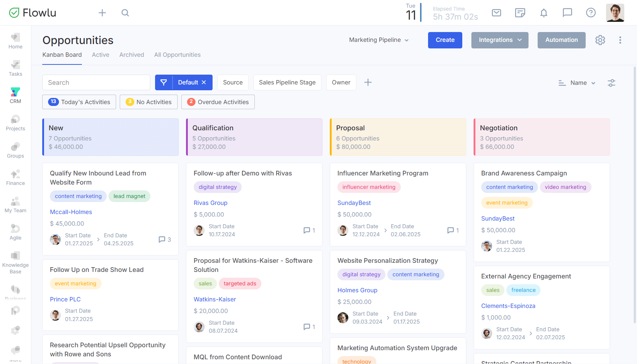Open global search with the magnifier icon
The image size is (637, 364).
pos(125,13)
